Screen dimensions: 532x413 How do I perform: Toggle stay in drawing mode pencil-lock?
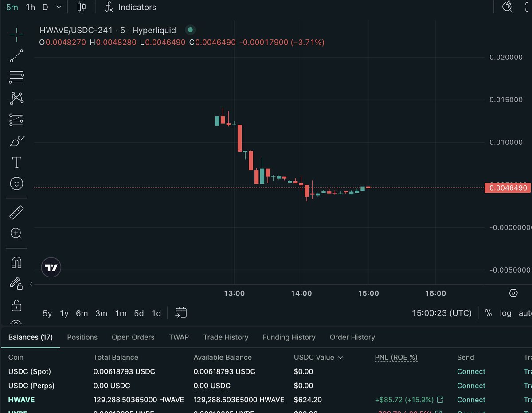point(16,284)
